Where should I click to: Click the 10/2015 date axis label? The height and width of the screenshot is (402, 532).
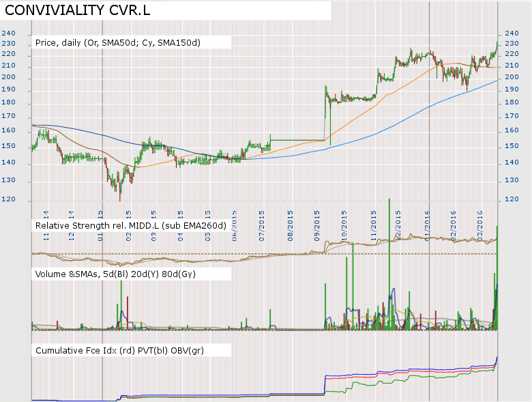[x=344, y=226]
